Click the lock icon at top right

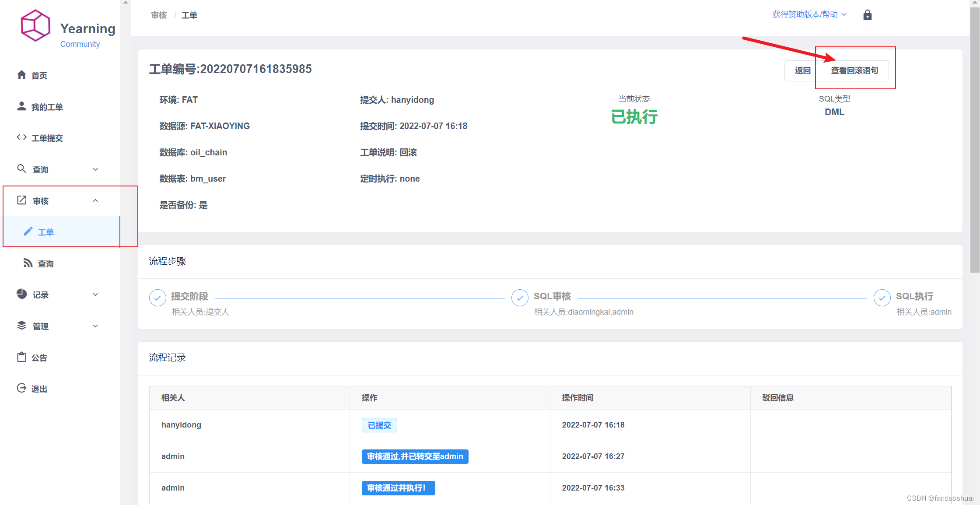click(x=867, y=14)
